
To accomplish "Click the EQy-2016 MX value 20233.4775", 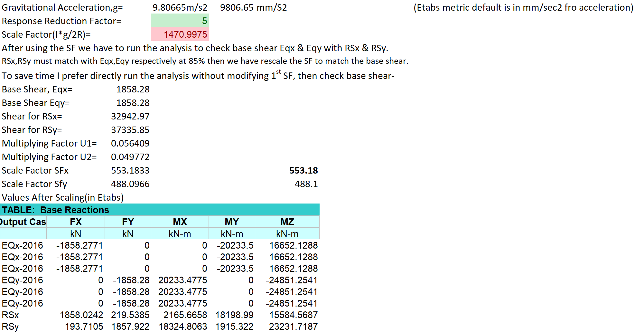I will pos(182,280).
